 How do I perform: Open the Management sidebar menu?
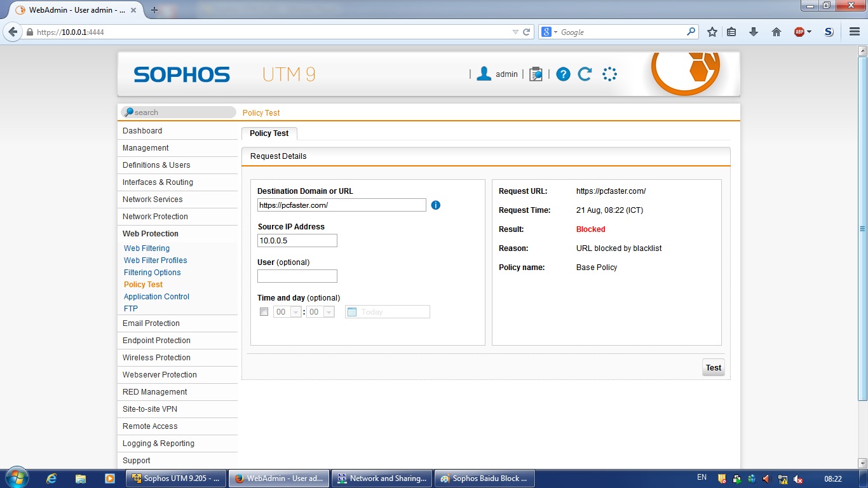click(177, 148)
